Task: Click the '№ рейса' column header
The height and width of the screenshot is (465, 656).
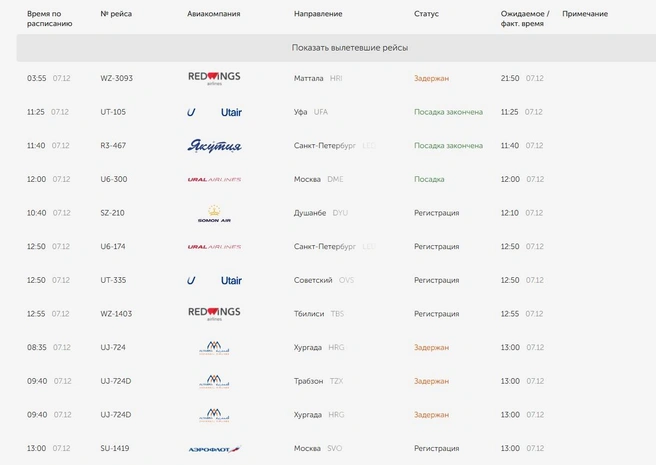Action: tap(116, 14)
